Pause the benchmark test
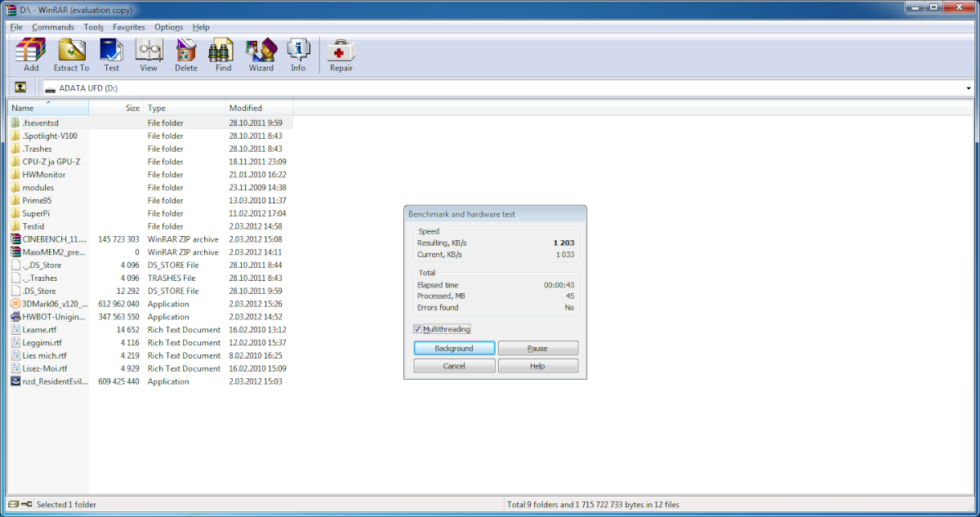The width and height of the screenshot is (980, 517). (538, 348)
